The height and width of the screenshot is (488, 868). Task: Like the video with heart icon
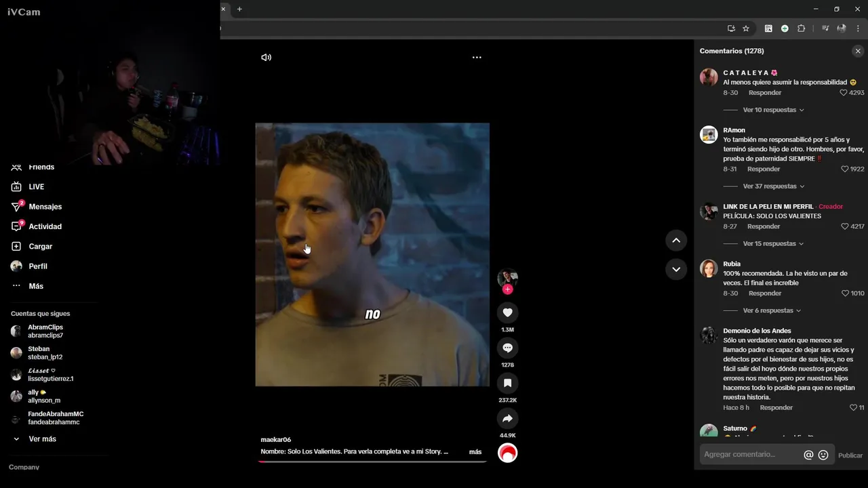point(507,312)
